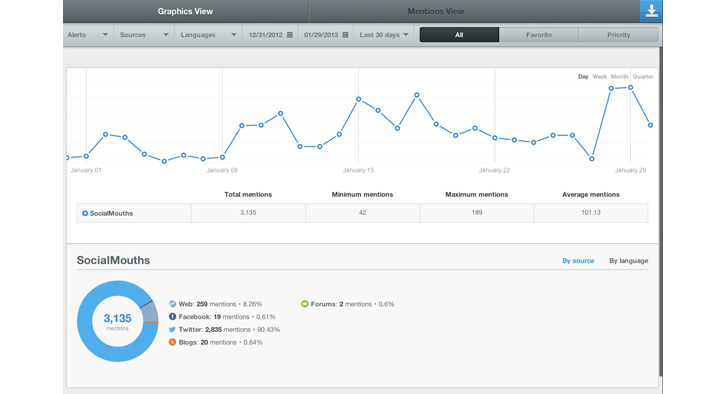Click the download icon in top-right corner
724x394 pixels.
[x=651, y=11]
